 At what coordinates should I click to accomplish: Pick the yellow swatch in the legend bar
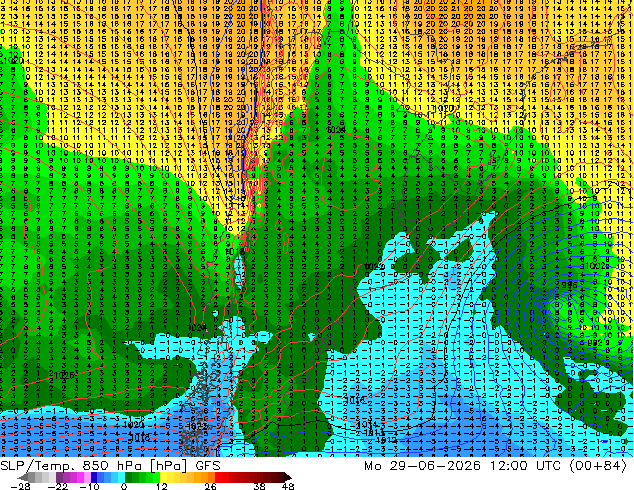164,477
